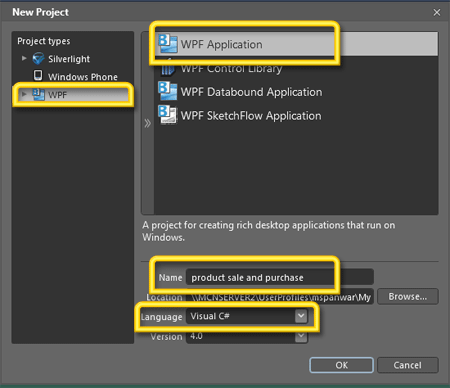Viewport: 450px width, 388px height.
Task: Click the WPF project type icon
Action: (38, 95)
